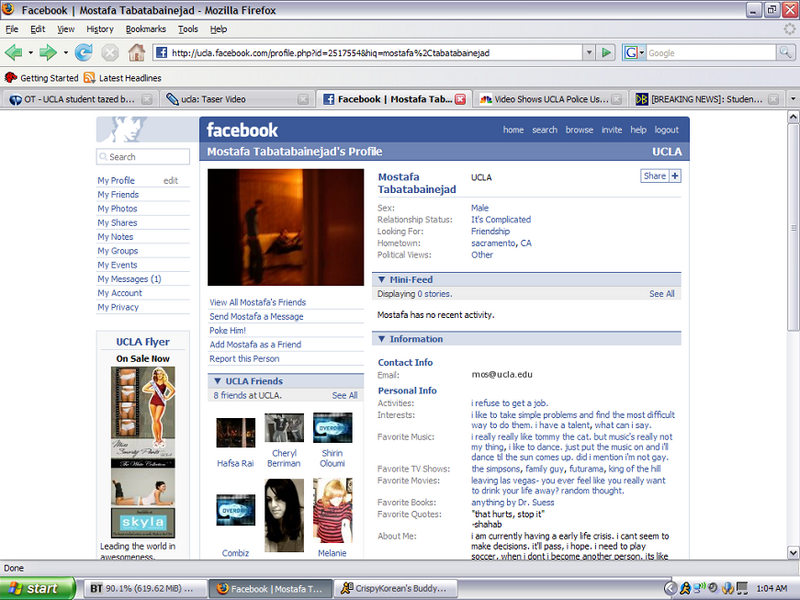
Task: Click the Windows Start button
Action: point(38,588)
